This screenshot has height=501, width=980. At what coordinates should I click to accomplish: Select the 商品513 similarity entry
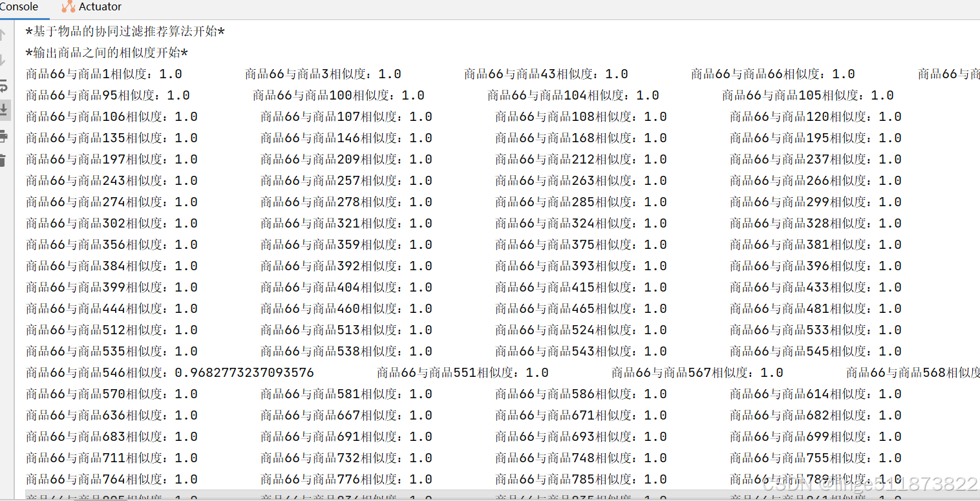pos(346,330)
